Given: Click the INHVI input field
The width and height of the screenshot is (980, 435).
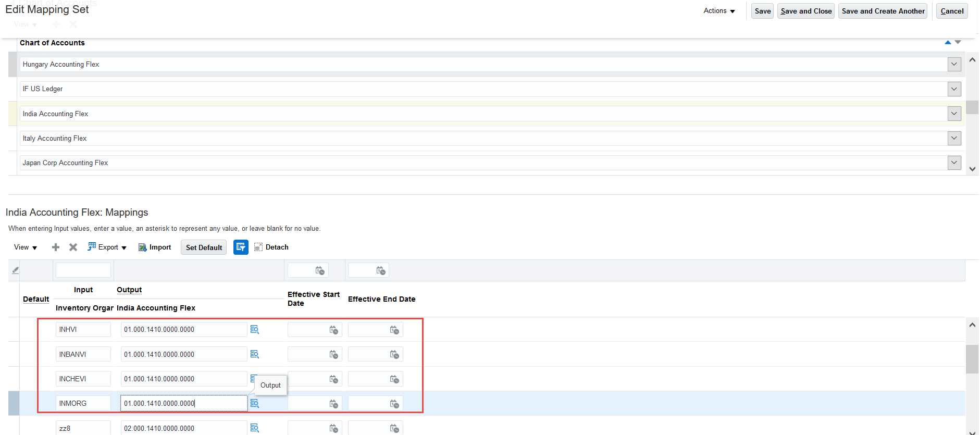Looking at the screenshot, I should point(83,330).
